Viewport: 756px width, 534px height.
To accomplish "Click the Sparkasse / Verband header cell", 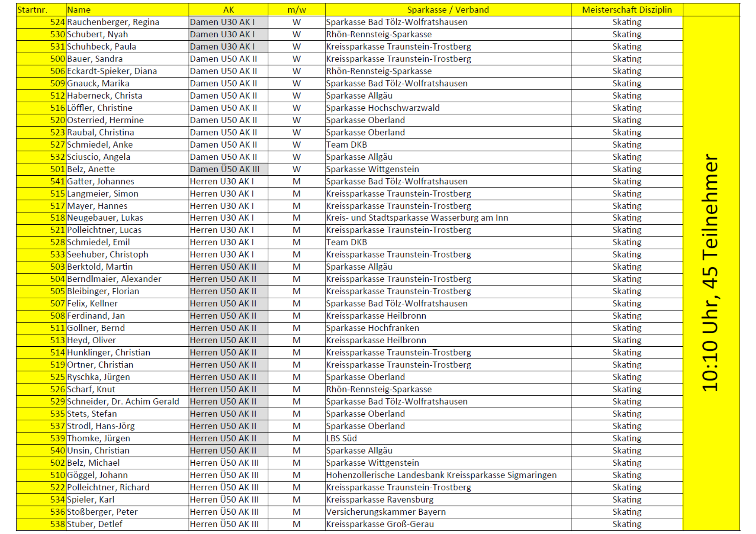I will (x=448, y=10).
